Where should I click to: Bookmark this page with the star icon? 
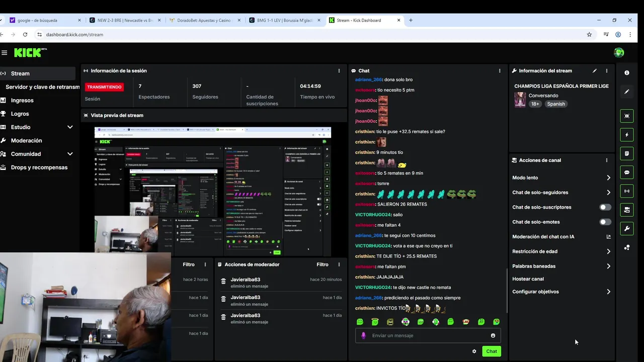pyautogui.click(x=589, y=35)
